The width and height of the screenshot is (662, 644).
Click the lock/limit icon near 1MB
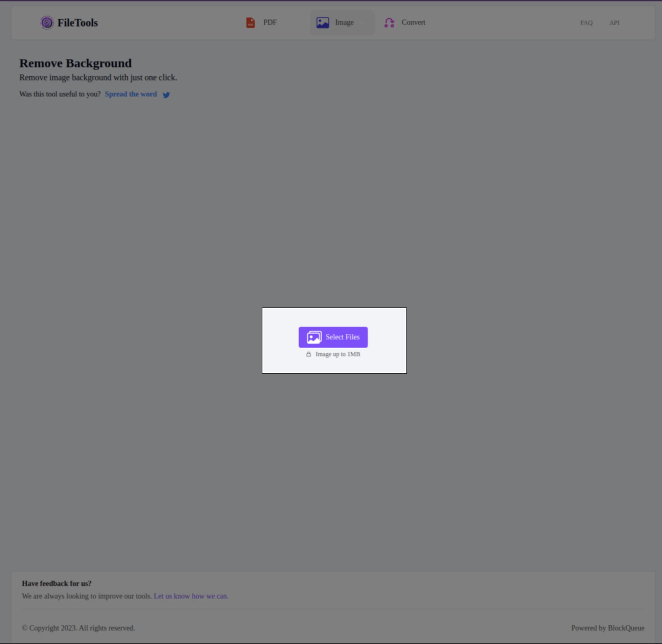[x=308, y=354]
